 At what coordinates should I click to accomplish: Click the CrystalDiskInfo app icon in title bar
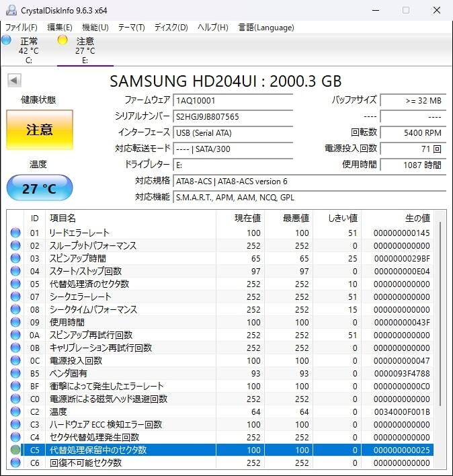pos(11,10)
